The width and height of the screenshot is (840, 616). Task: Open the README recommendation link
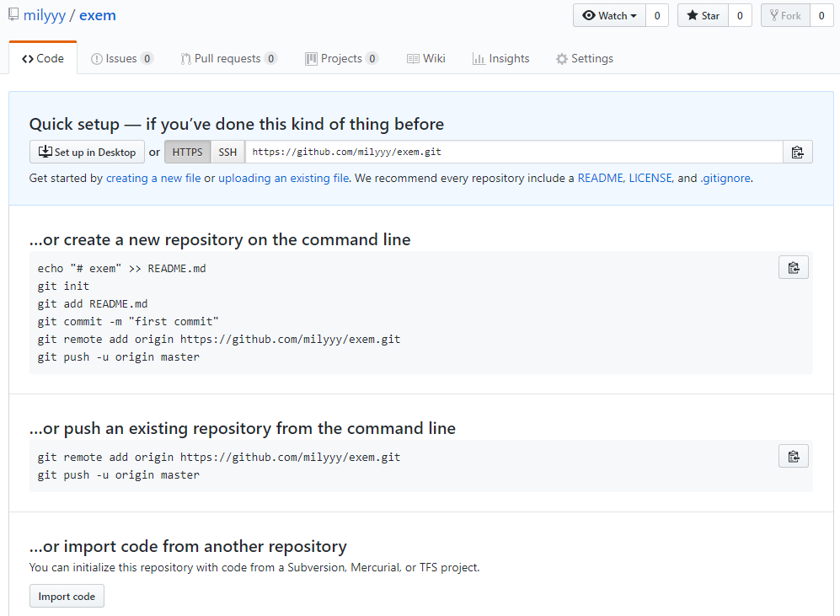coord(600,178)
